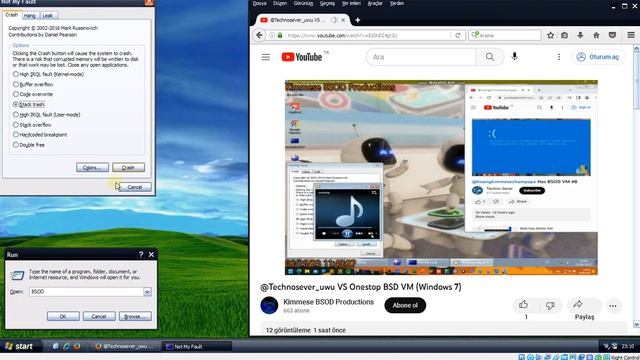The height and width of the screenshot is (360, 640).
Task: Bookmark this page with the star icon
Action: click(551, 36)
